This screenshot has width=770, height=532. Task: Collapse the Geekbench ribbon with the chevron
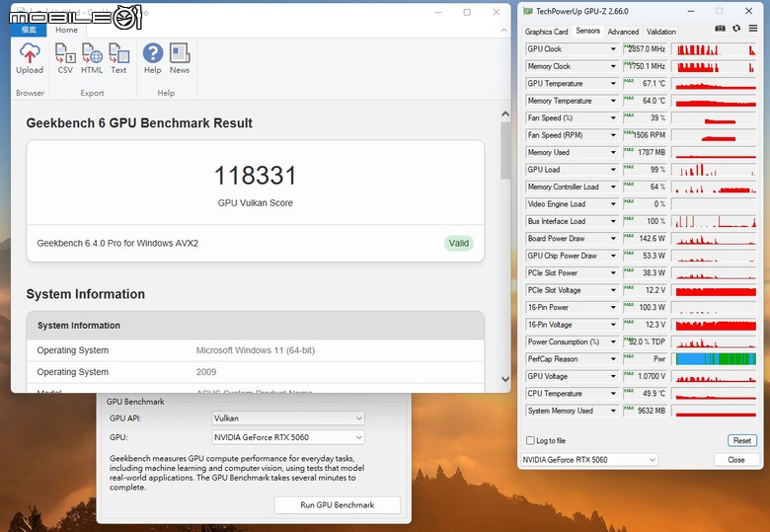point(503,31)
